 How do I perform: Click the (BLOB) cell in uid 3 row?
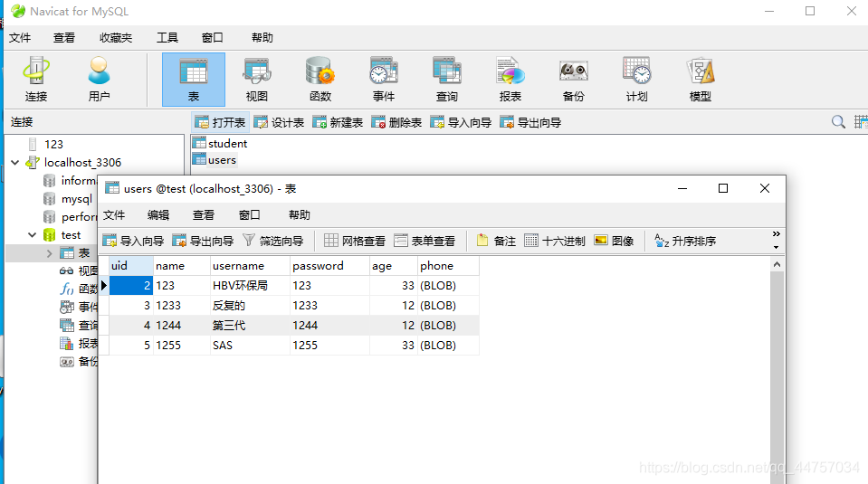pos(448,306)
